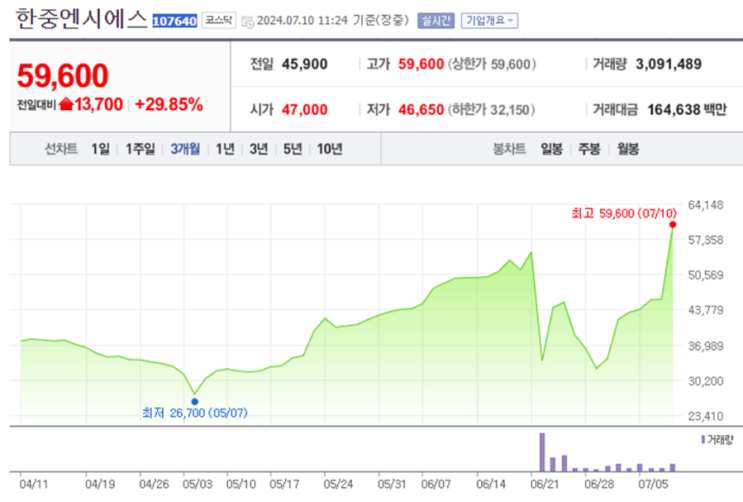
Task: Click the 하한가 32,150 text
Action: [491, 110]
